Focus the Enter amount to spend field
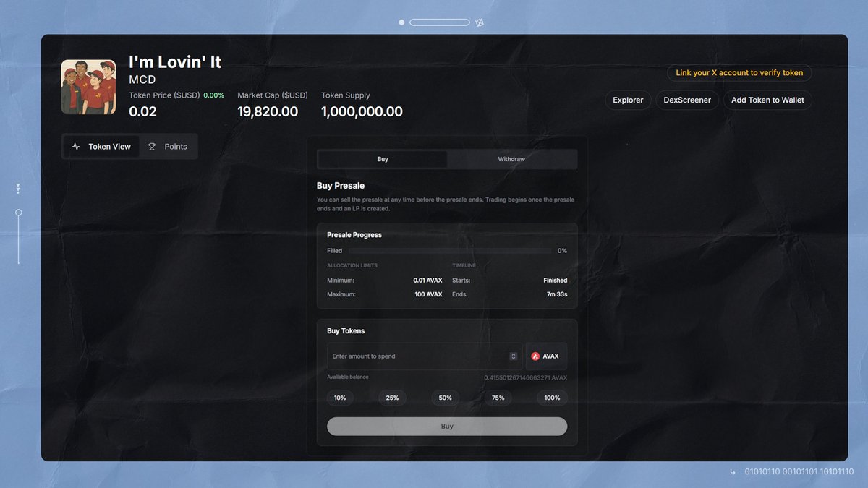This screenshot has width=868, height=488. pos(425,356)
